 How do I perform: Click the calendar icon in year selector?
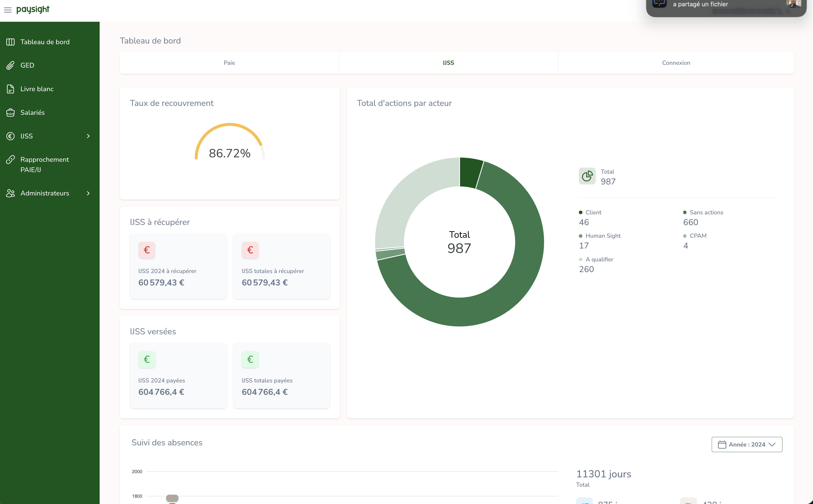point(722,444)
